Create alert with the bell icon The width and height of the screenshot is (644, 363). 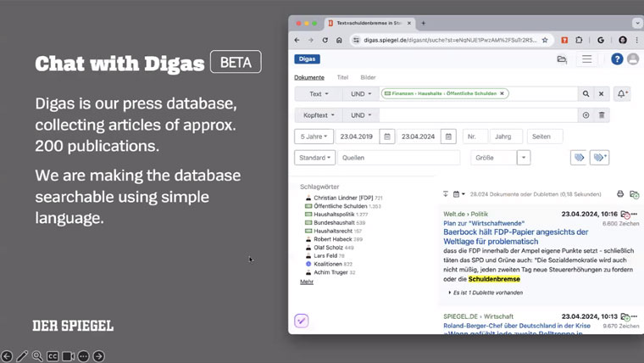pyautogui.click(x=622, y=94)
